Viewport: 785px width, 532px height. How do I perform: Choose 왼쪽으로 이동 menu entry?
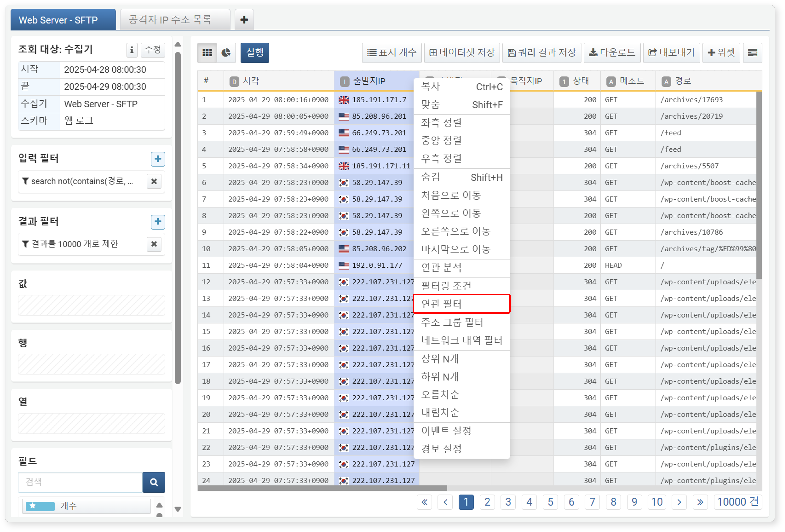tap(462, 213)
